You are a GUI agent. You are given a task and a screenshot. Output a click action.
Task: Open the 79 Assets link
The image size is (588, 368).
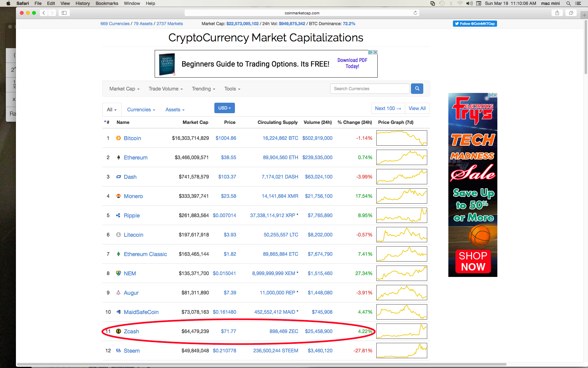(143, 24)
